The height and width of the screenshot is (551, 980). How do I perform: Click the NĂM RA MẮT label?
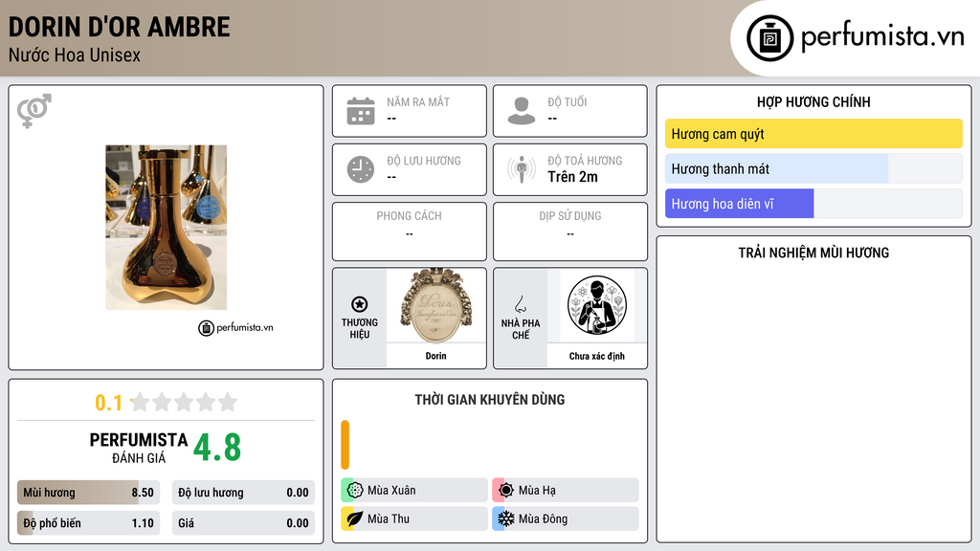418,101
